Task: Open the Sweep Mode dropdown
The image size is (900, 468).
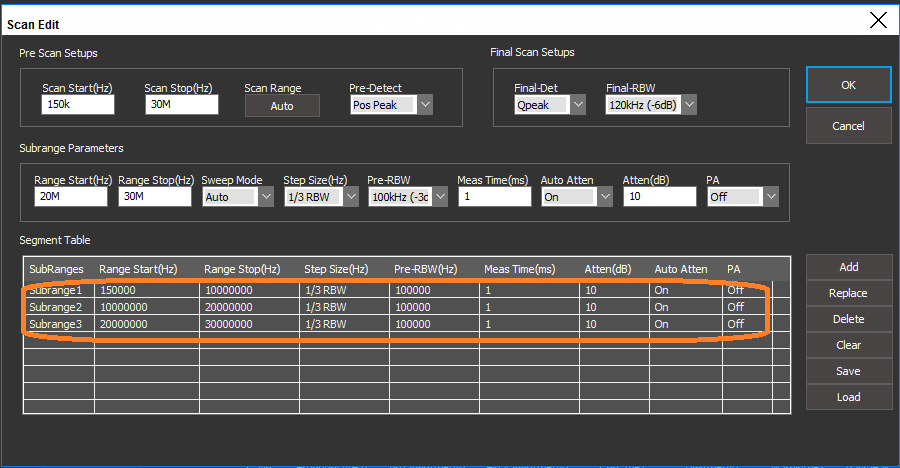Action: click(265, 197)
